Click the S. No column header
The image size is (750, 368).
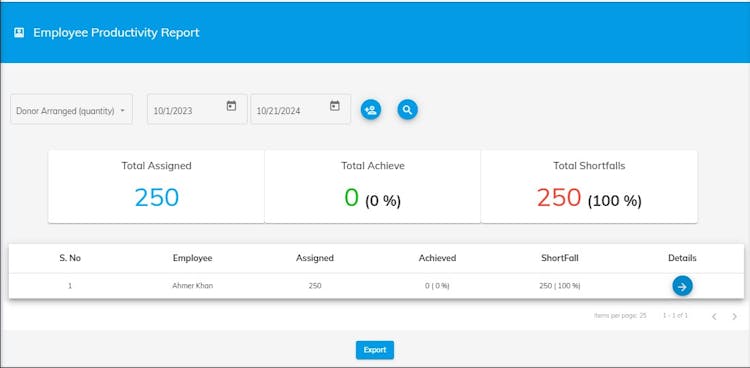pyautogui.click(x=70, y=258)
